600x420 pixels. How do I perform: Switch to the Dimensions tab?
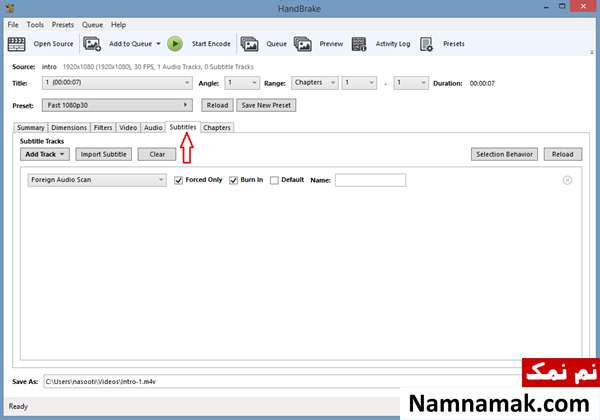click(x=69, y=128)
